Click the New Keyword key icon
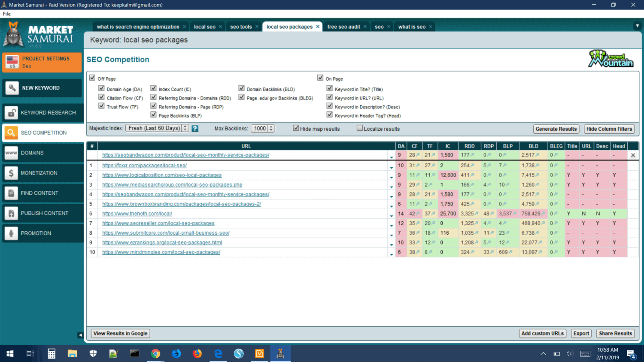 click(x=12, y=88)
